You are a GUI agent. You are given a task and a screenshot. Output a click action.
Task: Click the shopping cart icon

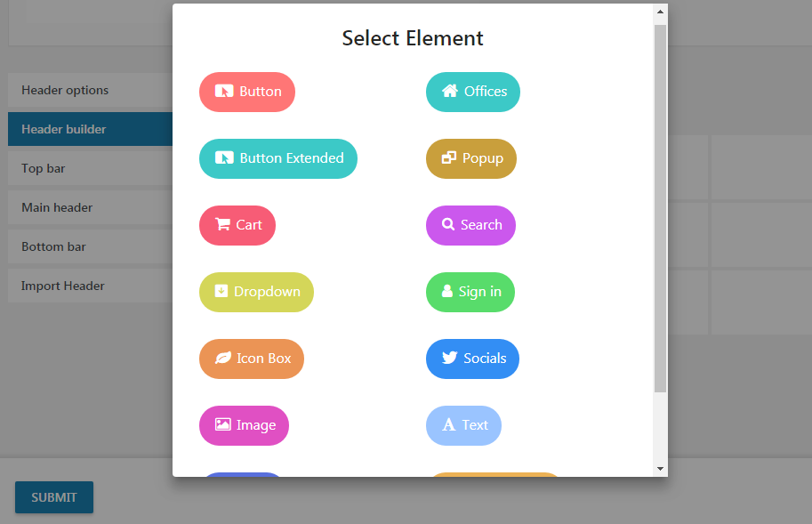coord(222,225)
